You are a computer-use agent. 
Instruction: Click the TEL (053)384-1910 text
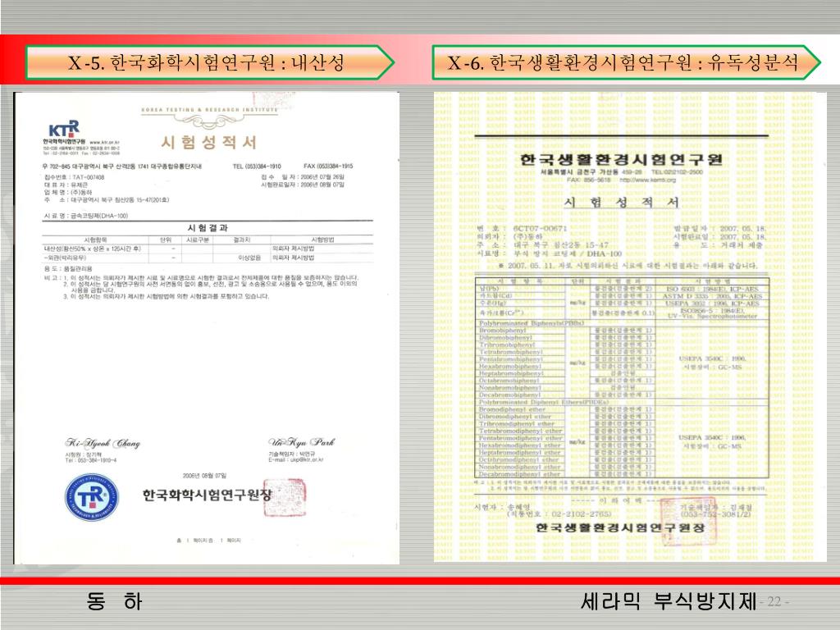pyautogui.click(x=257, y=166)
